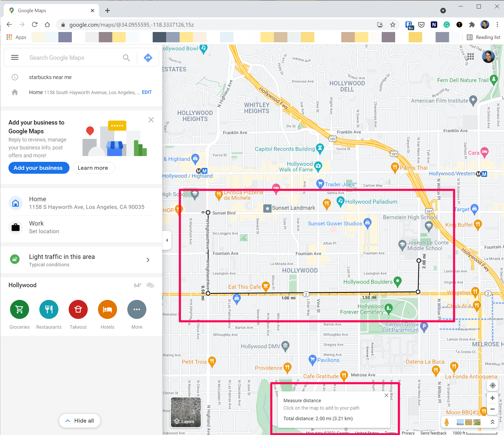Open Chrome's three-dot menu
504x435 pixels.
coord(497,25)
